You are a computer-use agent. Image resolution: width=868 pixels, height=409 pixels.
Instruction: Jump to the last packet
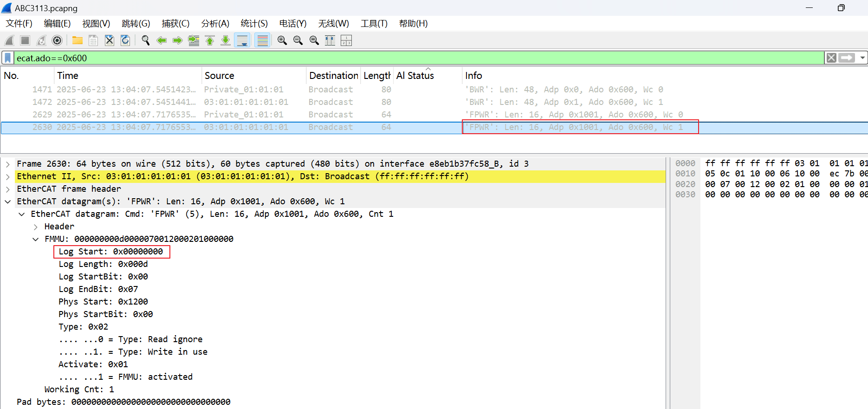[x=226, y=41]
